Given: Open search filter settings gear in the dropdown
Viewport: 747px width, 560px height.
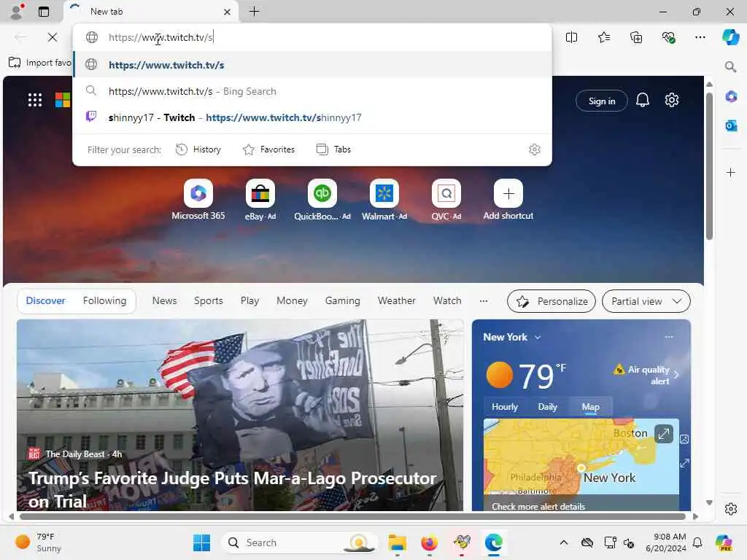Looking at the screenshot, I should pyautogui.click(x=535, y=149).
